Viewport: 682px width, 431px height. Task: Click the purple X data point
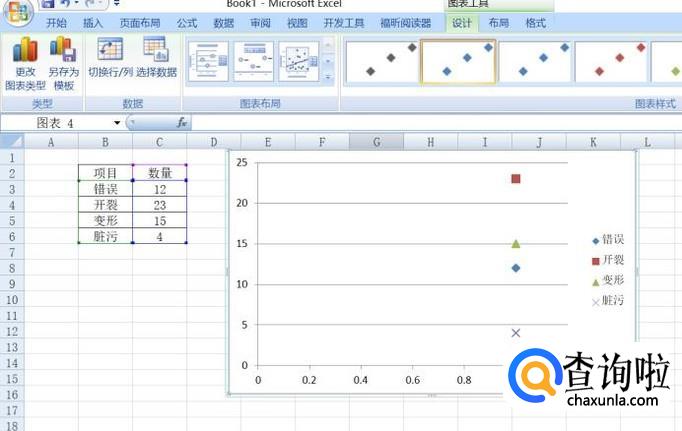[x=516, y=333]
